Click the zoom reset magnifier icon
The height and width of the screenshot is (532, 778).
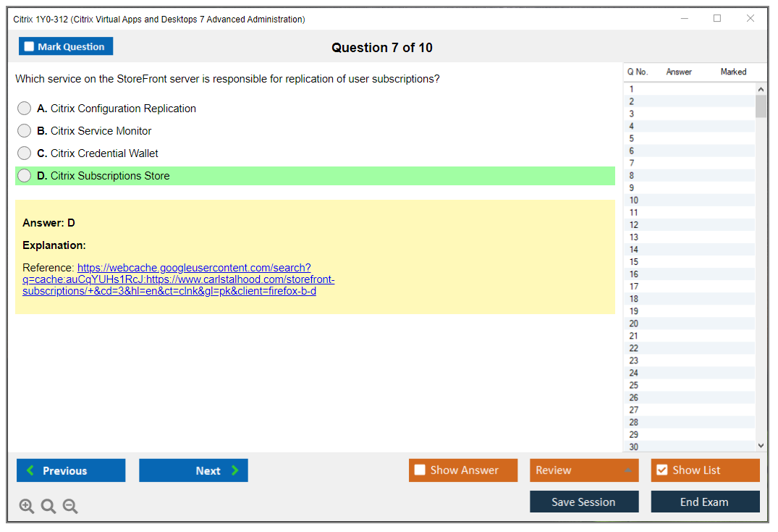[48, 507]
